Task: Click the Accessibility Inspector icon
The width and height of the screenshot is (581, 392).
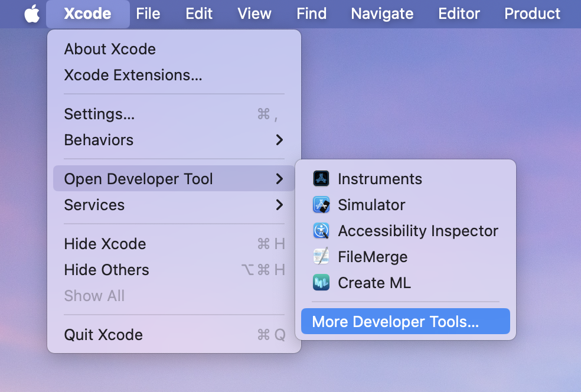Action: click(321, 231)
